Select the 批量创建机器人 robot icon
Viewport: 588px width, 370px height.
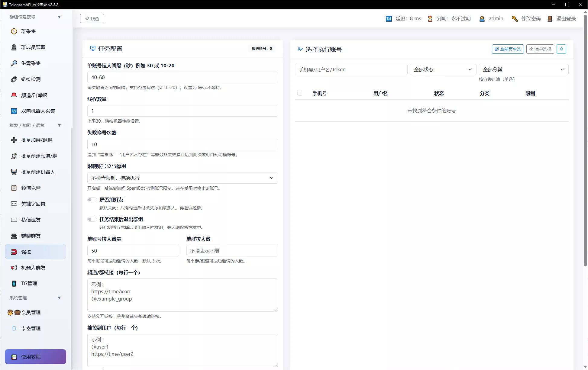pos(14,172)
